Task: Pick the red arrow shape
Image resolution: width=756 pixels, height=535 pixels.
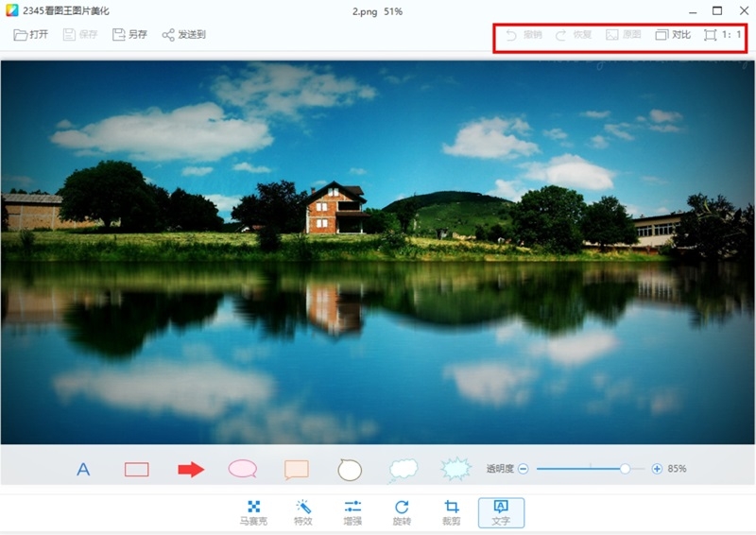Action: point(191,470)
